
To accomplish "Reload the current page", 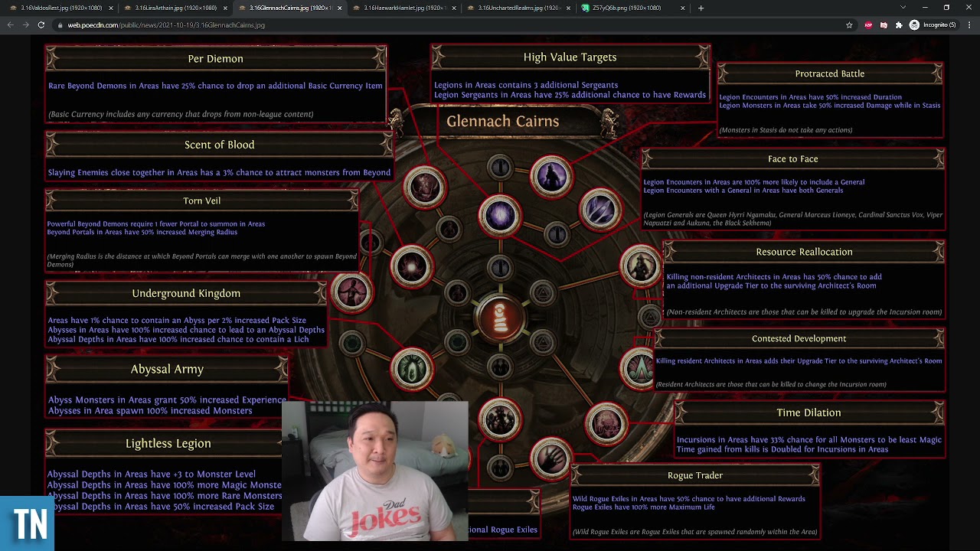I will pyautogui.click(x=41, y=24).
